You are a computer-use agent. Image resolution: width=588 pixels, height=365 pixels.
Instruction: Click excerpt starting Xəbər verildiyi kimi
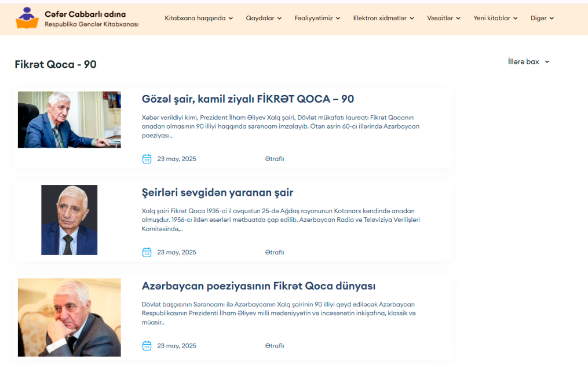click(280, 126)
